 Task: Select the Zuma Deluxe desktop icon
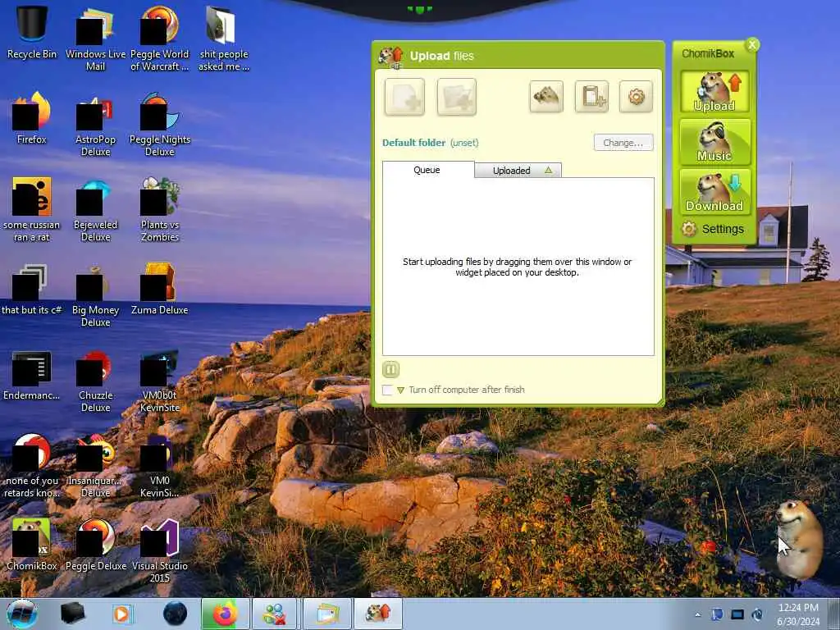160,288
